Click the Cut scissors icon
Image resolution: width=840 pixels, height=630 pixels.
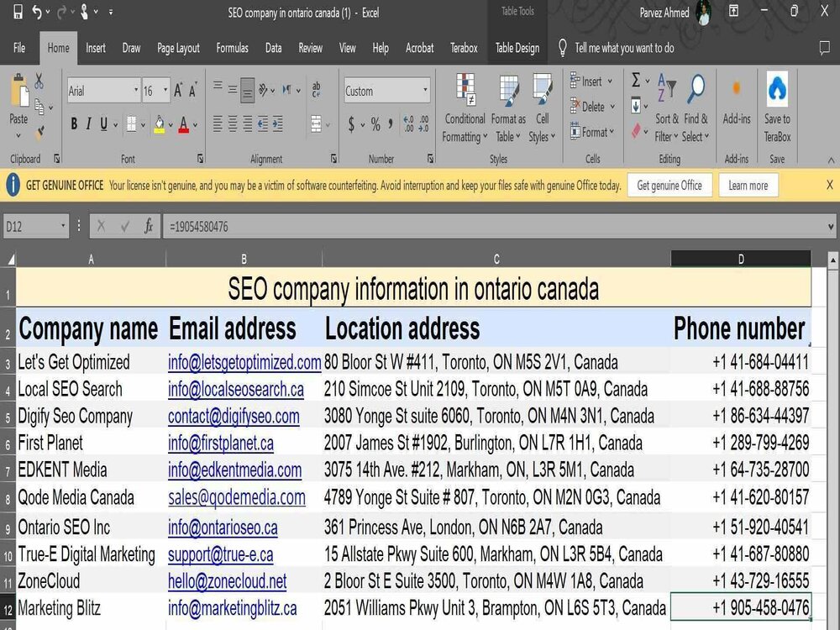click(39, 81)
